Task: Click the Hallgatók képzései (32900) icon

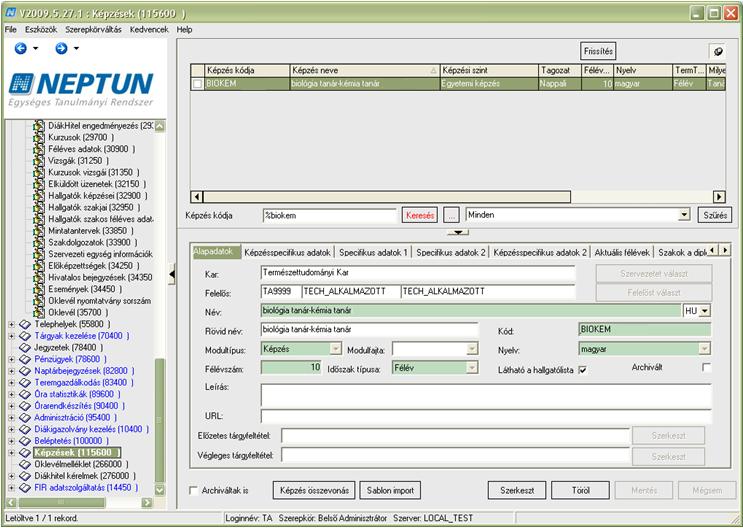Action: click(39, 196)
